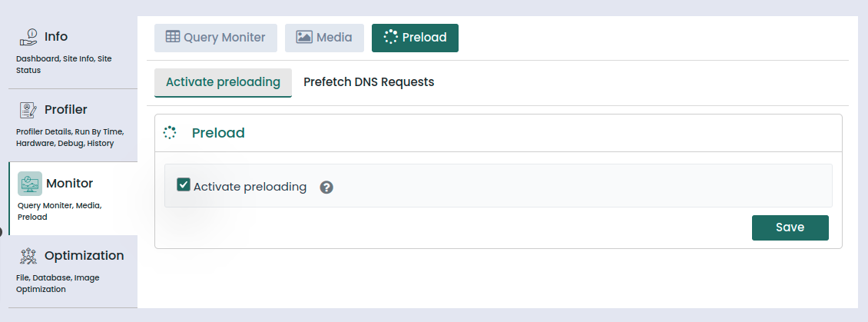Click the Preload panel heading text

[x=218, y=133]
